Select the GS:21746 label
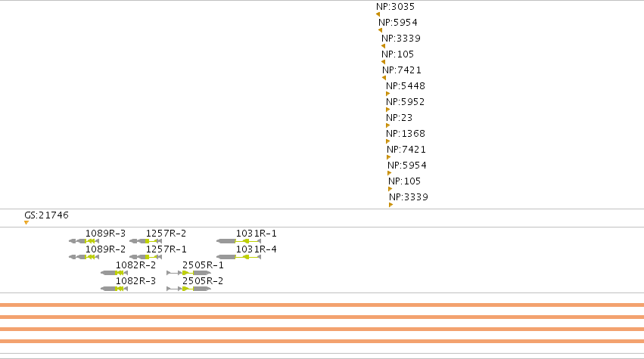The width and height of the screenshot is (644, 359). [46, 215]
